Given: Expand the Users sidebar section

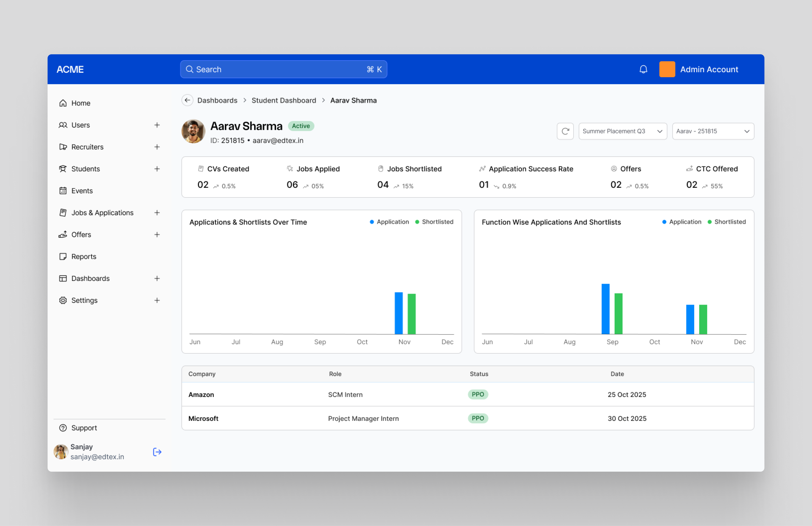Looking at the screenshot, I should 157,125.
